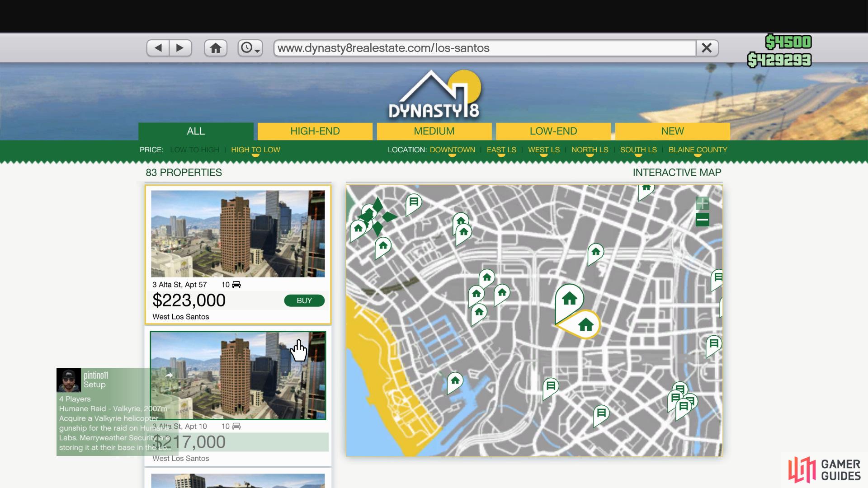Click the garage car icon for Apt 57
Screen dimensions: 868x488
point(236,284)
